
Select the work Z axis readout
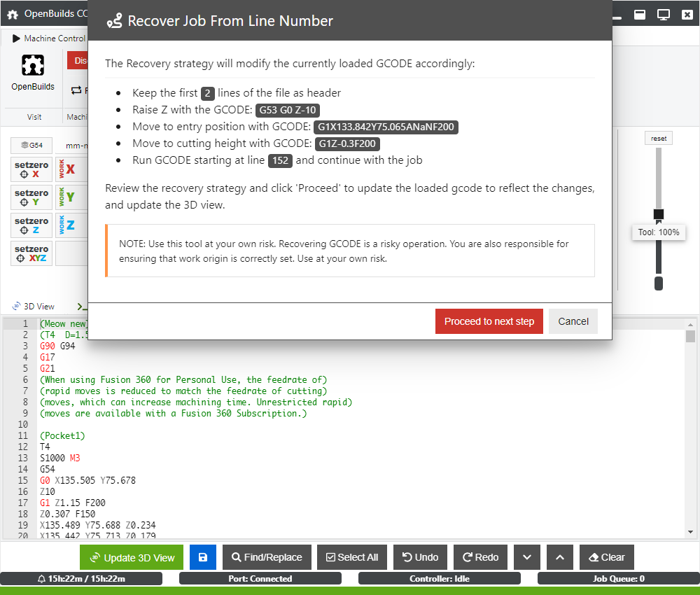71,225
